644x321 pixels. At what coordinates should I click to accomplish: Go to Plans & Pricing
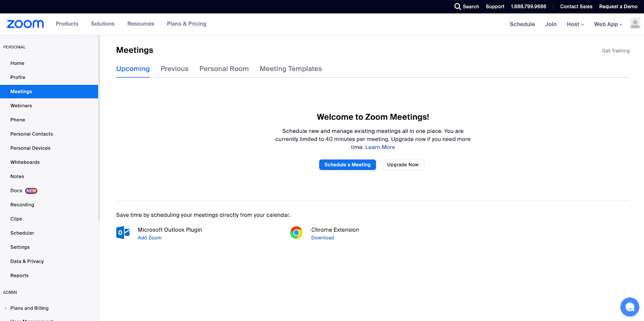pos(187,24)
